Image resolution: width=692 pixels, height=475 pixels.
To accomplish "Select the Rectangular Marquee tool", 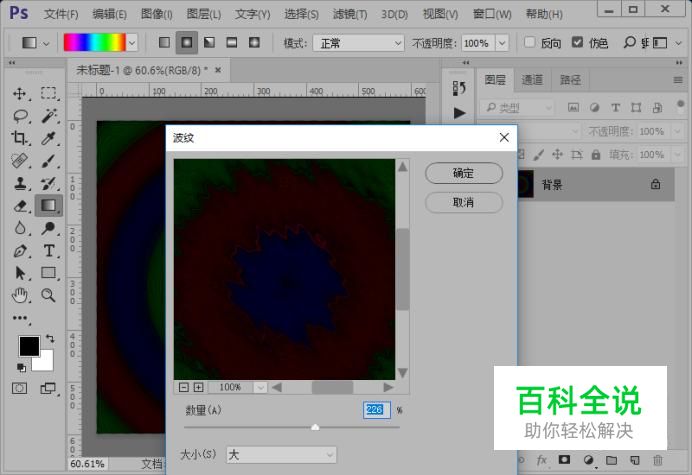I will click(49, 93).
